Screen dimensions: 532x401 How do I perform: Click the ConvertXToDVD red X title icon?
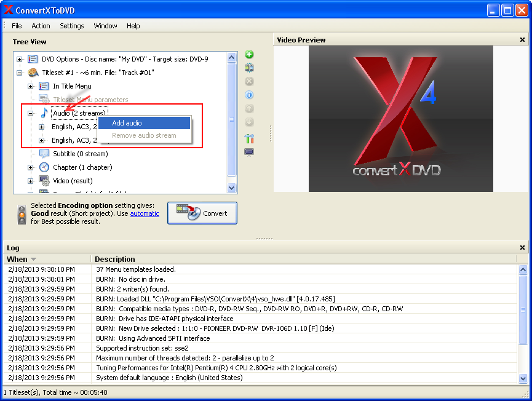pos(8,10)
